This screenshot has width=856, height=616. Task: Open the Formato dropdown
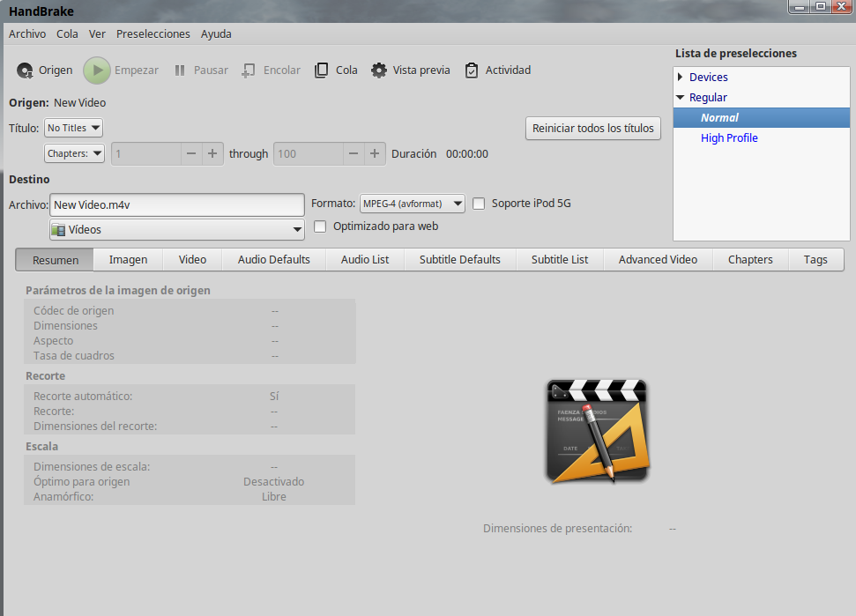pyautogui.click(x=412, y=203)
